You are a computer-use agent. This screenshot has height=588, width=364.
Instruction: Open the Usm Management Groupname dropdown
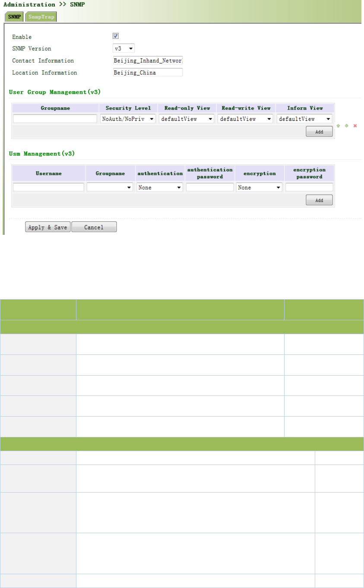pos(110,187)
